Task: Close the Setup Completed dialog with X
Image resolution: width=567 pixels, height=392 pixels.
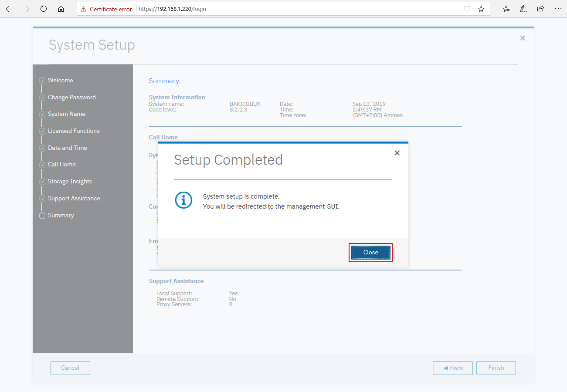Action: coord(397,153)
